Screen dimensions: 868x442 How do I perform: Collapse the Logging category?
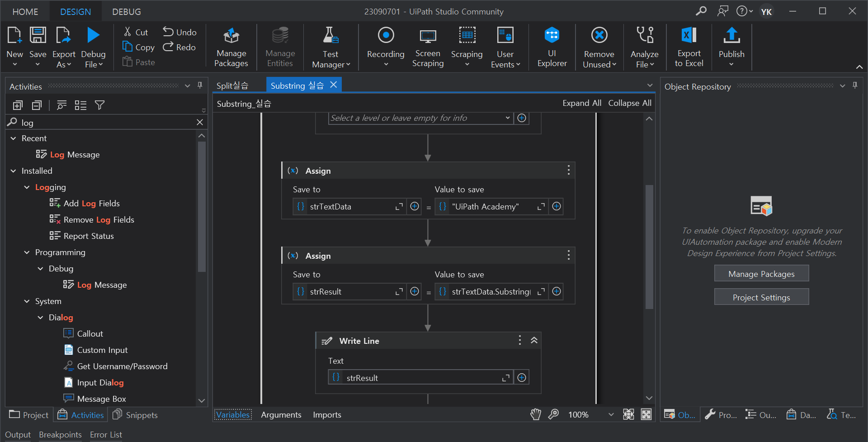pyautogui.click(x=27, y=187)
